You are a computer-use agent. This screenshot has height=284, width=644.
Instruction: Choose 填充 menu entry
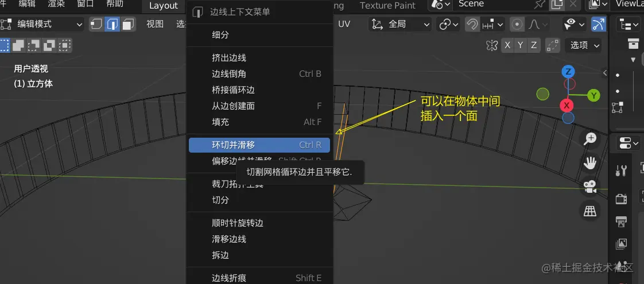[259, 122]
